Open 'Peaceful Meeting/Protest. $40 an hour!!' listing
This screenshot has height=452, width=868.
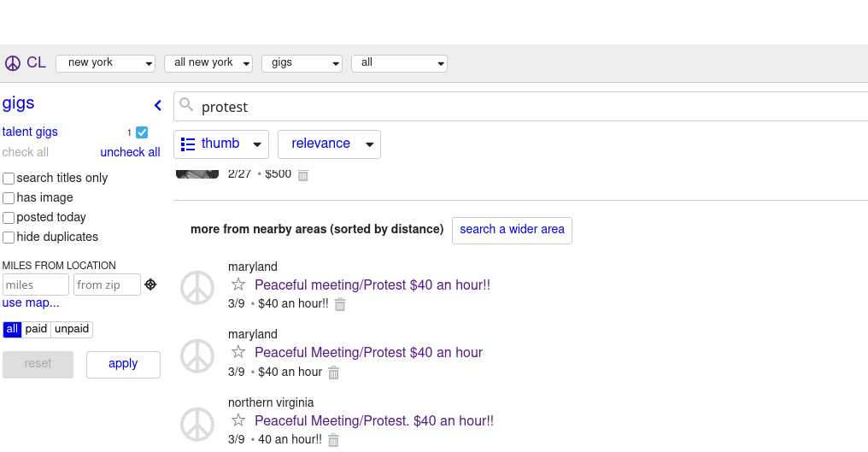click(x=374, y=420)
